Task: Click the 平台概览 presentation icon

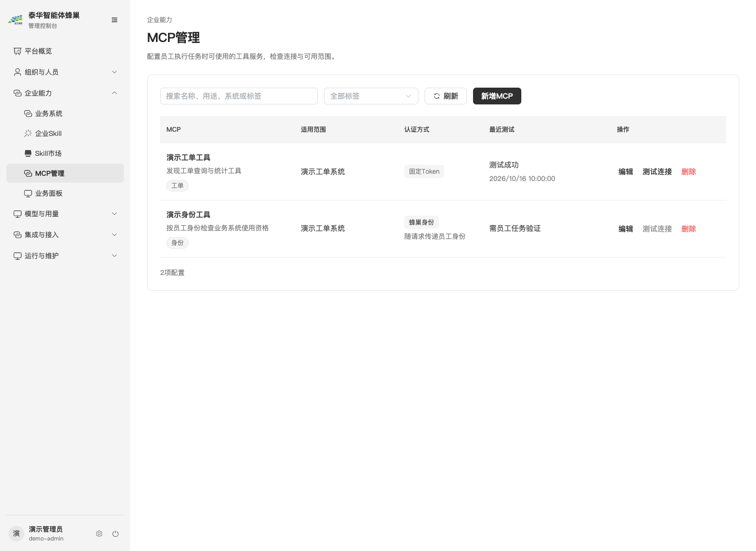Action: 17,51
